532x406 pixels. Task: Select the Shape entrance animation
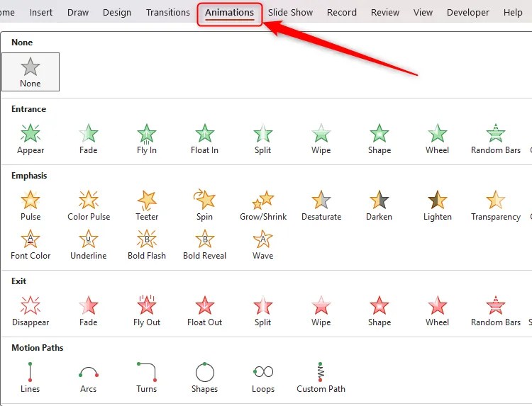tap(379, 140)
